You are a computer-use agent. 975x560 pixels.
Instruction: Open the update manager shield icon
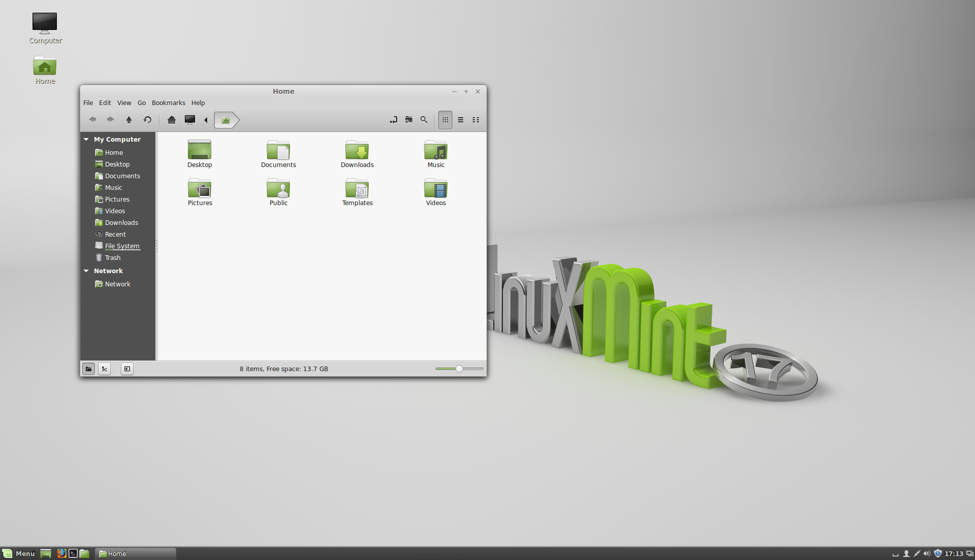(x=938, y=554)
